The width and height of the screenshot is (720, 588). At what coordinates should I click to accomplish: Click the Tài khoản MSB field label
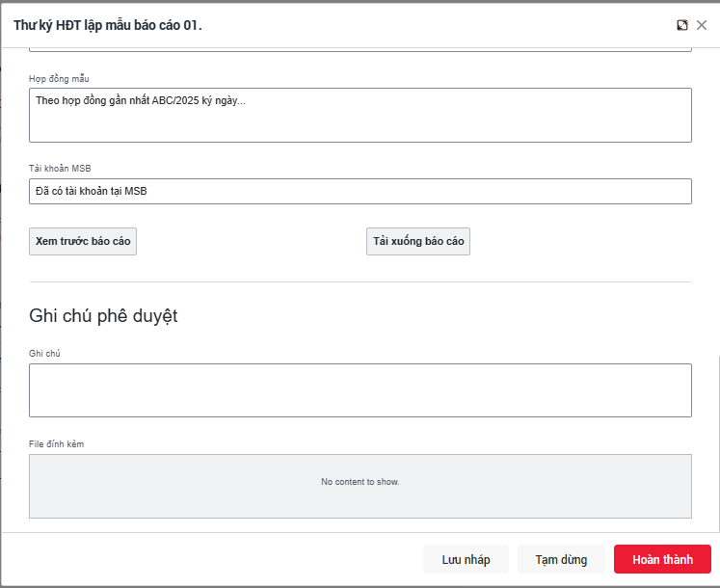pos(60,169)
